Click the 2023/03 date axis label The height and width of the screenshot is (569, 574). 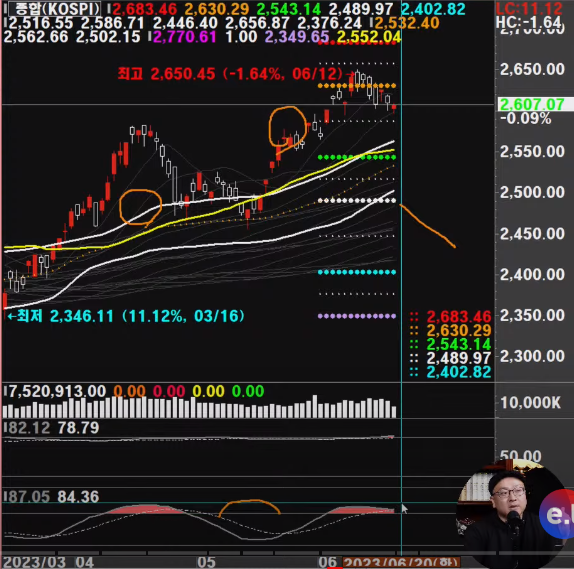[34, 562]
